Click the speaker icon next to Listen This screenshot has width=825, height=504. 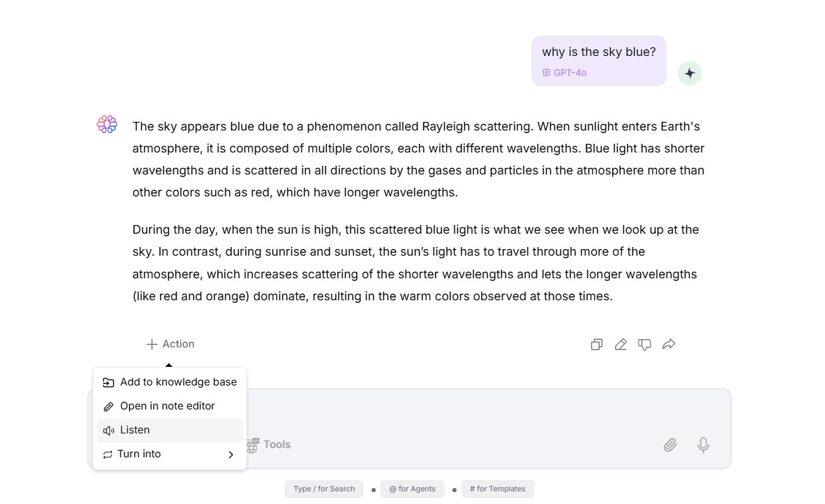(109, 431)
